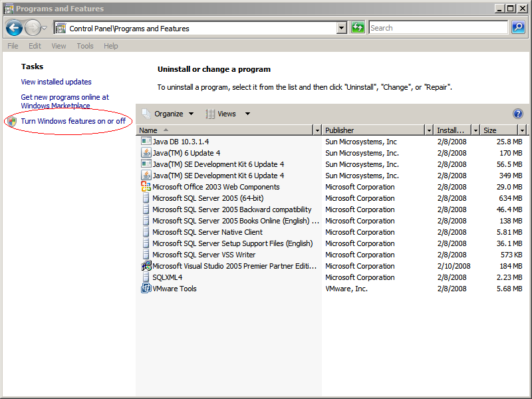Click the address bar Control Panel icon
Image resolution: width=532 pixels, height=399 pixels.
pos(61,28)
